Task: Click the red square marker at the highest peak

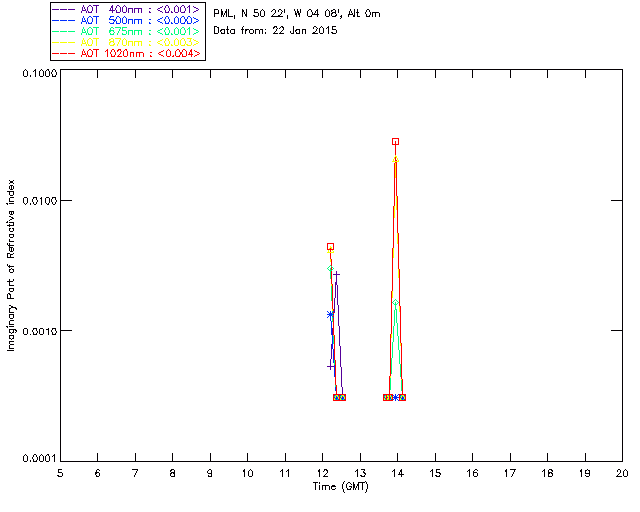Action: 395,142
